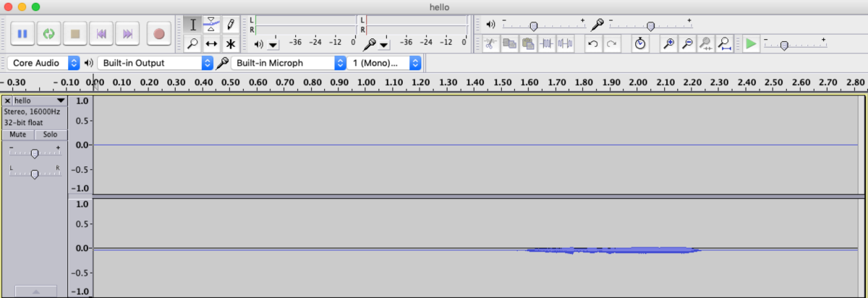Image resolution: width=868 pixels, height=298 pixels.
Task: Click timeline ruler at 1.00 mark
Action: pyautogui.click(x=366, y=82)
